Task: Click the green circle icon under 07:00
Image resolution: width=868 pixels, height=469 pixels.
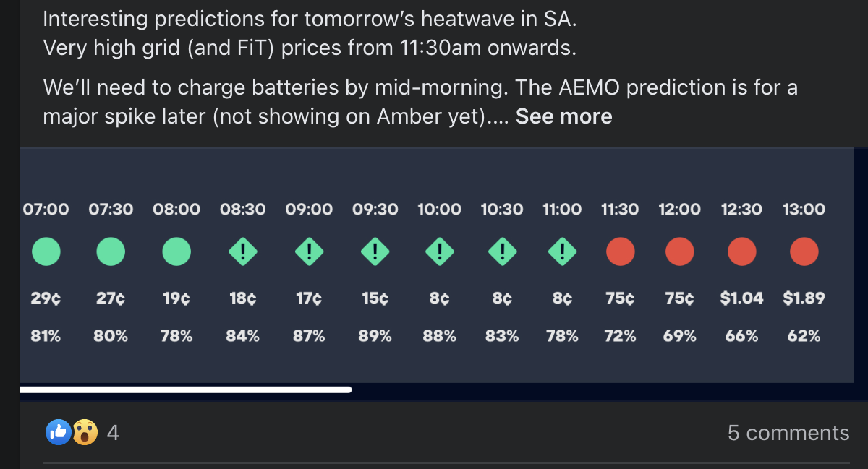Action: coord(46,252)
